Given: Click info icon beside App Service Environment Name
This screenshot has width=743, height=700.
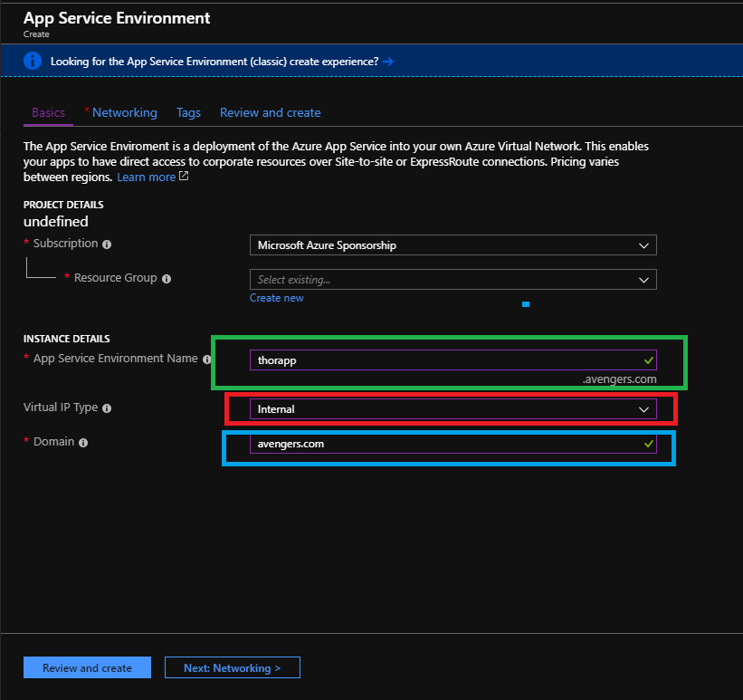Looking at the screenshot, I should click(x=207, y=360).
